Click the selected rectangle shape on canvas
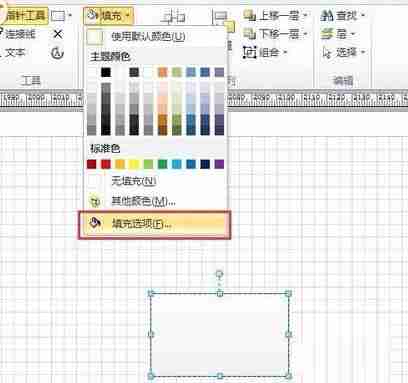 tap(220, 334)
